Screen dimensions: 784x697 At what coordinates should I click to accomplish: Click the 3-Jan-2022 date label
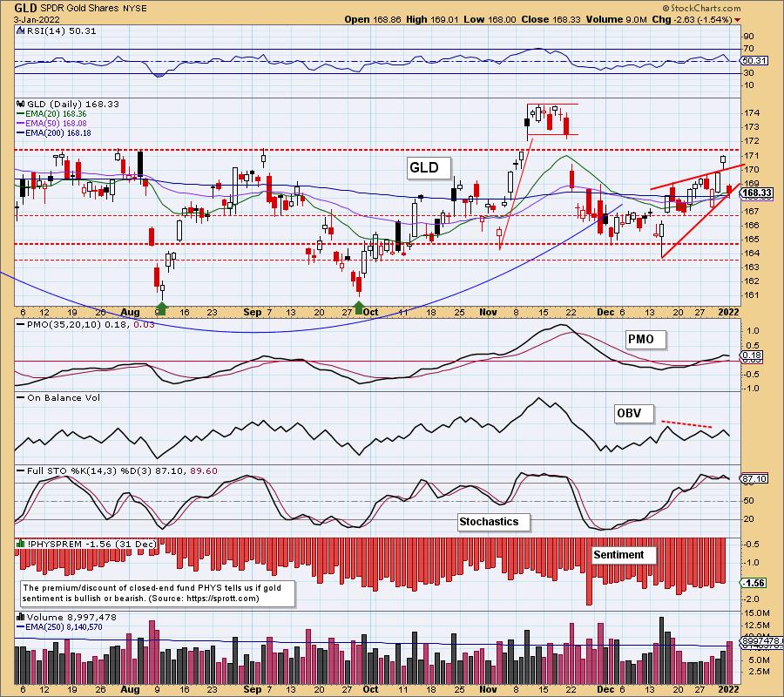pos(37,20)
